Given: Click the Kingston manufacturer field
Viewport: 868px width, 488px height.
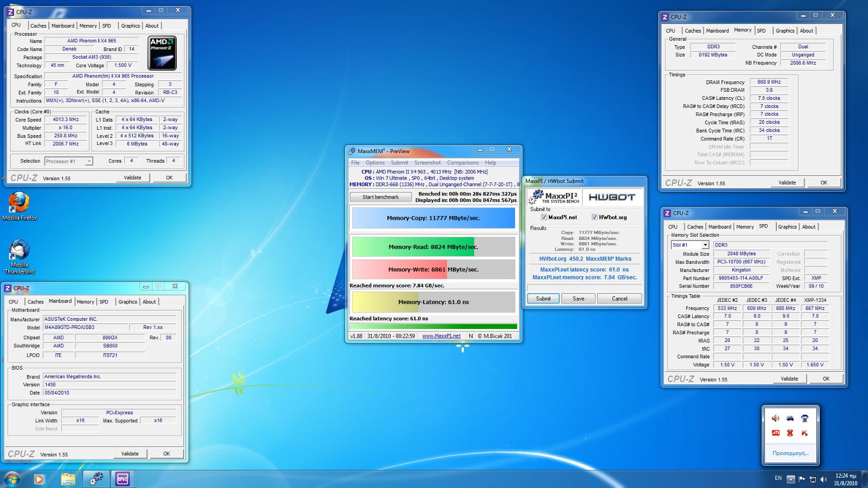Looking at the screenshot, I should [x=741, y=270].
